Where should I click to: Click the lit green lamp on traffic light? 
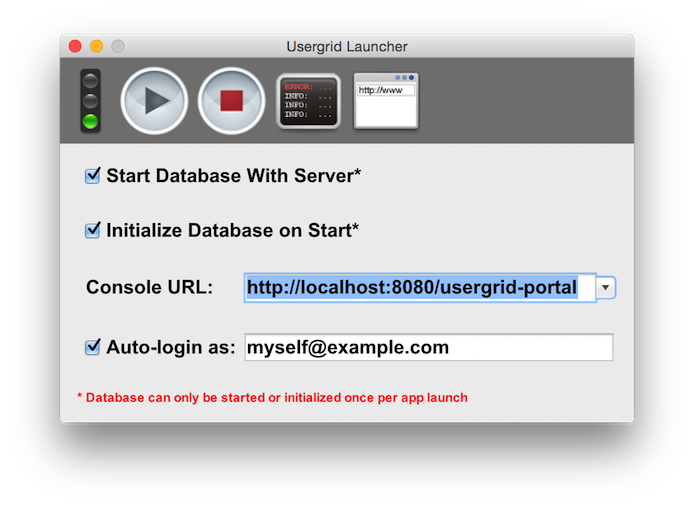(x=91, y=122)
